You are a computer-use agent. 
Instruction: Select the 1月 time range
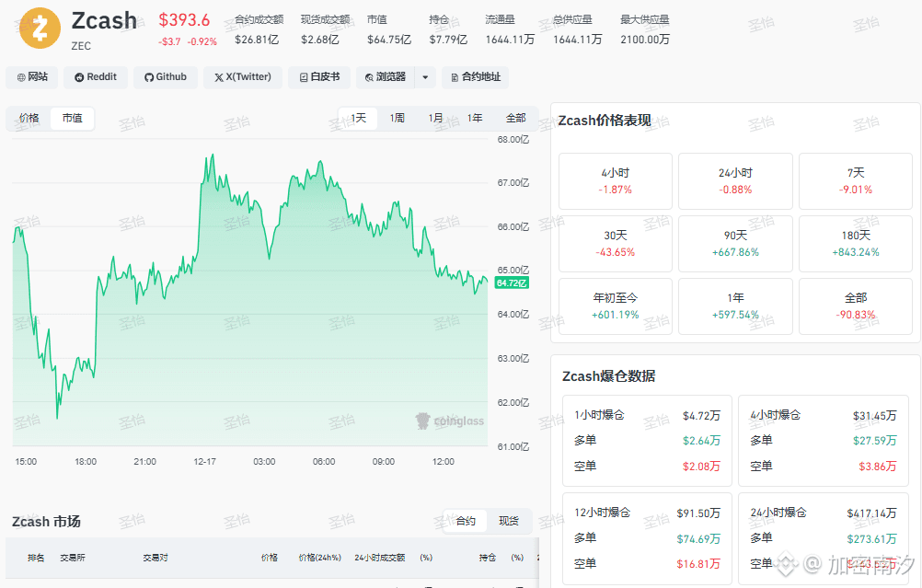point(436,118)
